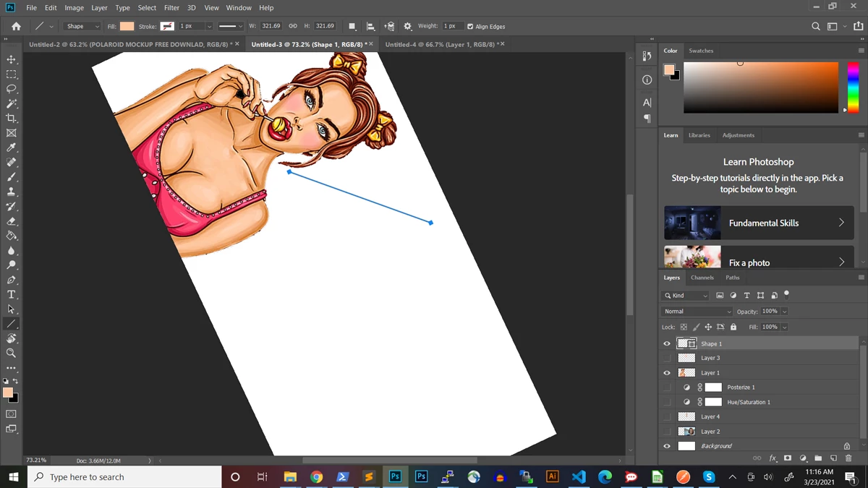Select the Healing Brush tool

pyautogui.click(x=12, y=163)
